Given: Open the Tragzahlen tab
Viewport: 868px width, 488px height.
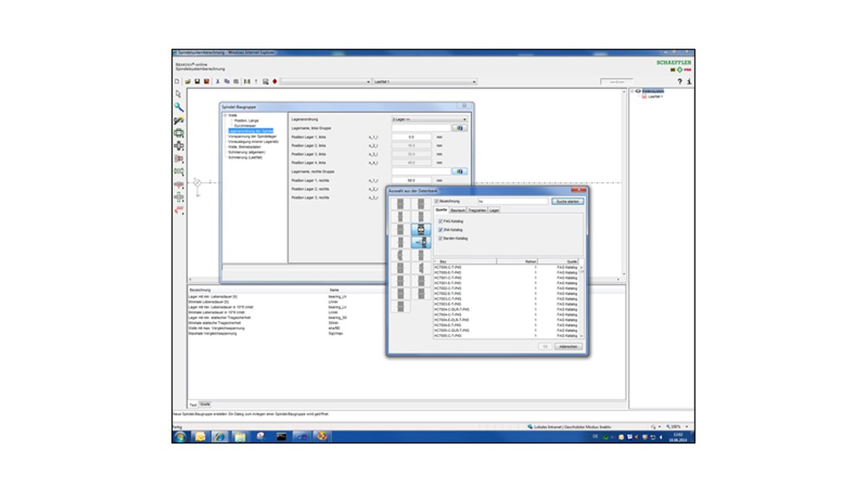Looking at the screenshot, I should click(477, 210).
